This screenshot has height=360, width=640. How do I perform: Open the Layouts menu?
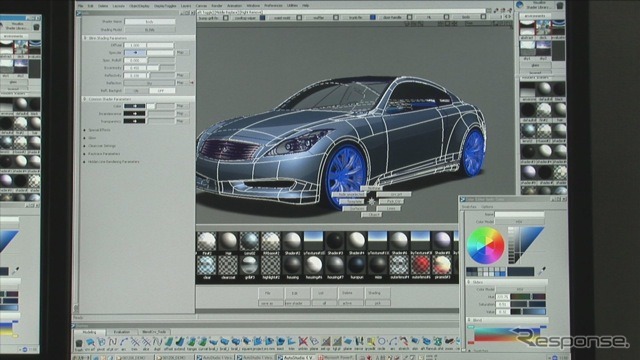pyautogui.click(x=118, y=6)
